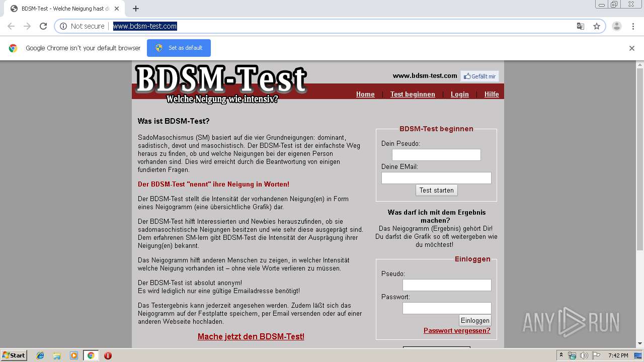The image size is (644, 362).
Task: Dismiss the default browser notification bar
Action: pyautogui.click(x=632, y=48)
